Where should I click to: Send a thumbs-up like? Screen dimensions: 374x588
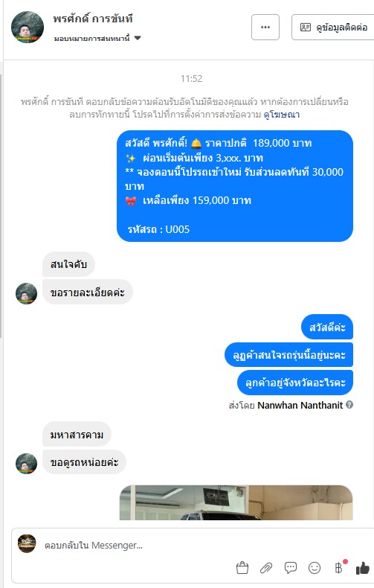(x=362, y=568)
